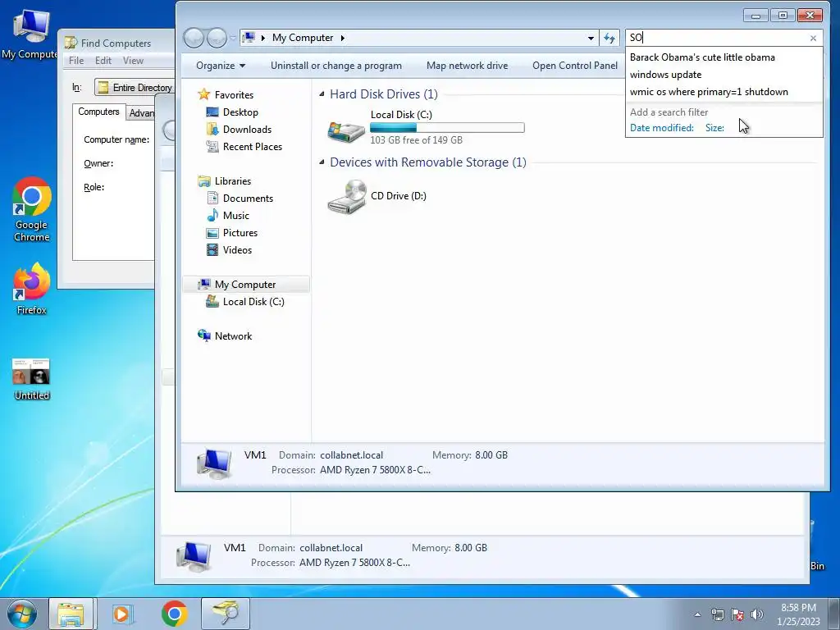The width and height of the screenshot is (840, 630).
Task: Clear the search box with X
Action: (813, 38)
